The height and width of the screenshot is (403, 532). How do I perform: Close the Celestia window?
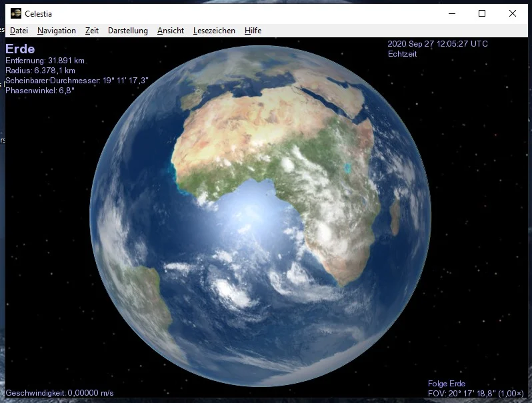click(512, 13)
